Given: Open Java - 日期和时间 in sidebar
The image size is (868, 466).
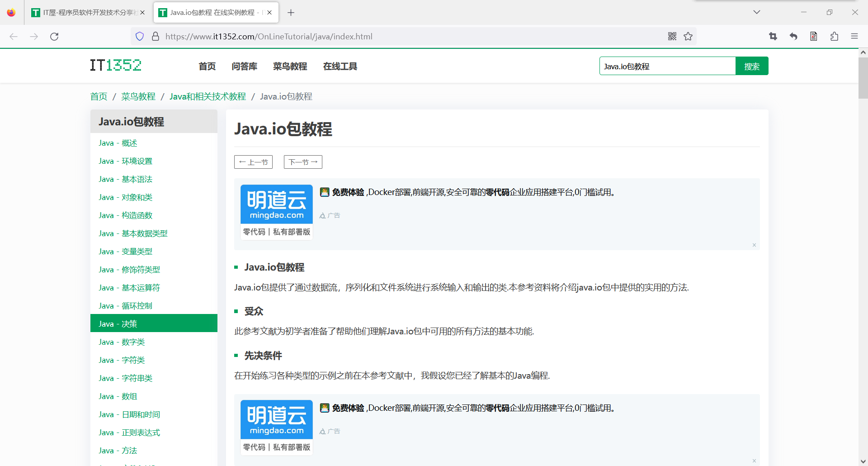Looking at the screenshot, I should click(x=154, y=414).
